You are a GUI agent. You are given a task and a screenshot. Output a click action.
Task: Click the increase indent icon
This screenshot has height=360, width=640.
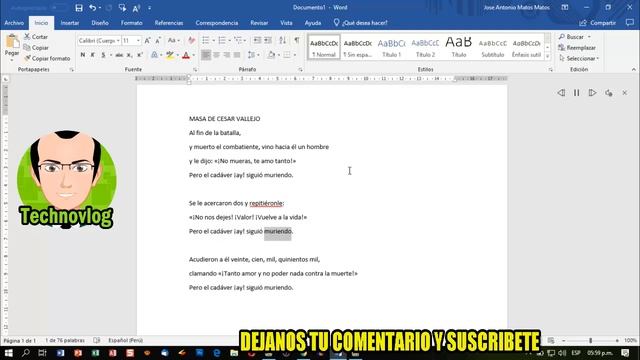(x=268, y=40)
